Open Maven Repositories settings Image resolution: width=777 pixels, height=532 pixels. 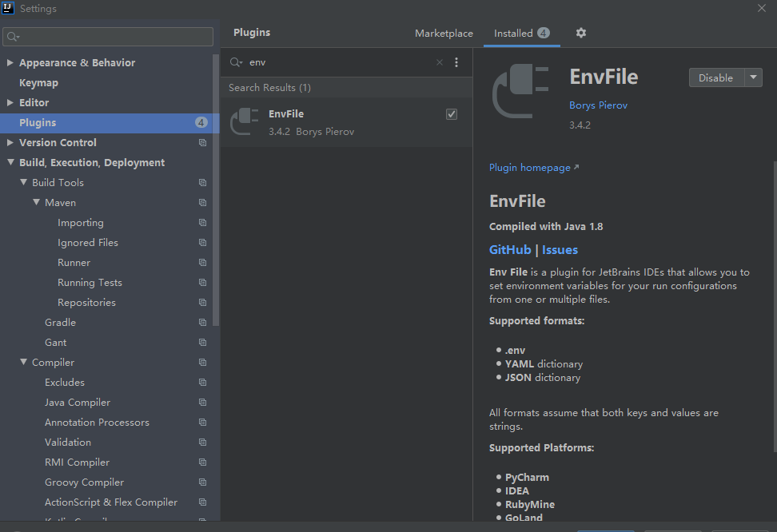click(x=86, y=303)
